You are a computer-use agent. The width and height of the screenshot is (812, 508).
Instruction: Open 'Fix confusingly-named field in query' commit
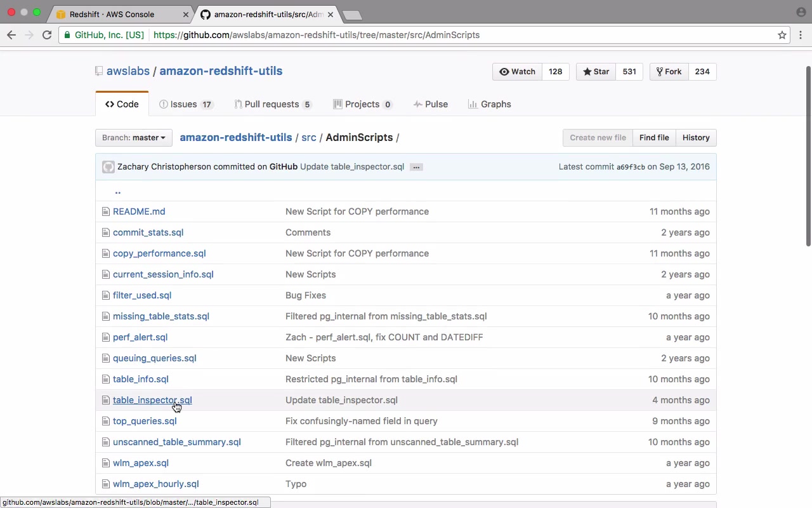point(362,421)
